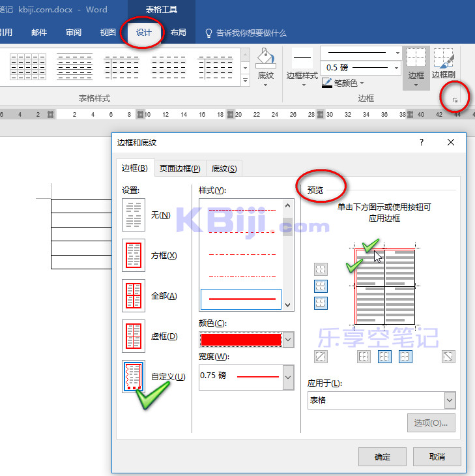
Task: Open the 底纹 shading paint bucket
Action: tap(266, 65)
